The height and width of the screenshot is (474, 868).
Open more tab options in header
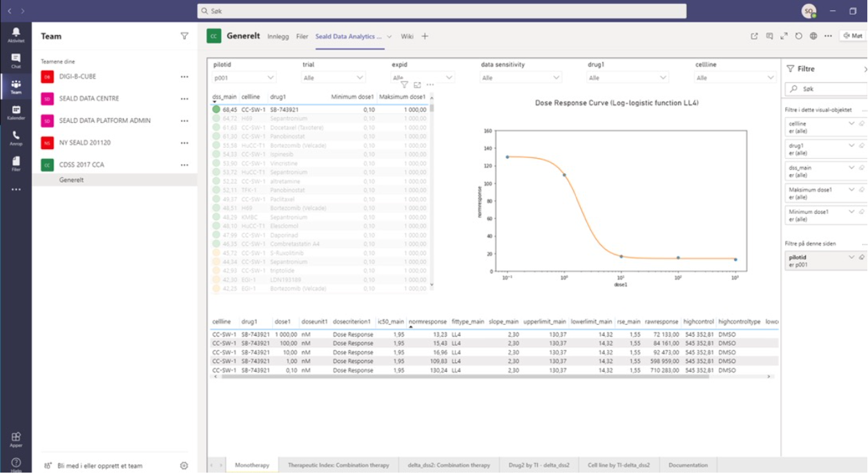point(828,36)
